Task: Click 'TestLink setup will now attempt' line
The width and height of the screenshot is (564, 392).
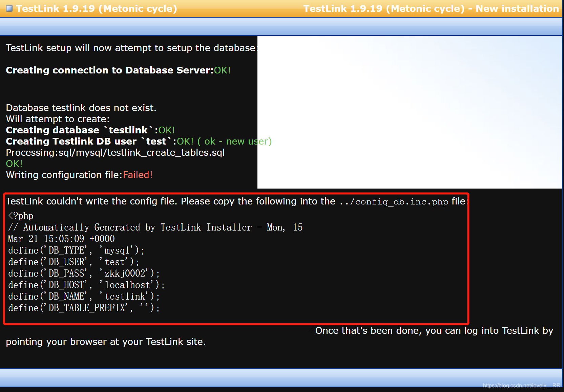Action: click(x=132, y=48)
